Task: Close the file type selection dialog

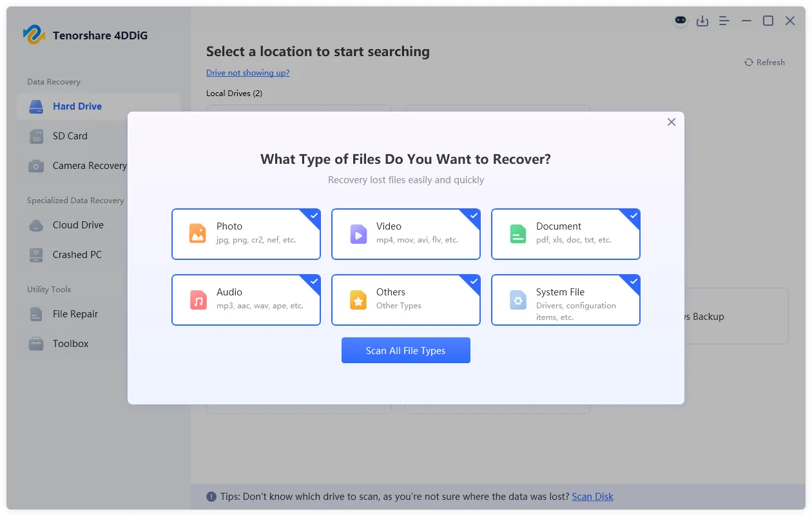Action: [671, 122]
